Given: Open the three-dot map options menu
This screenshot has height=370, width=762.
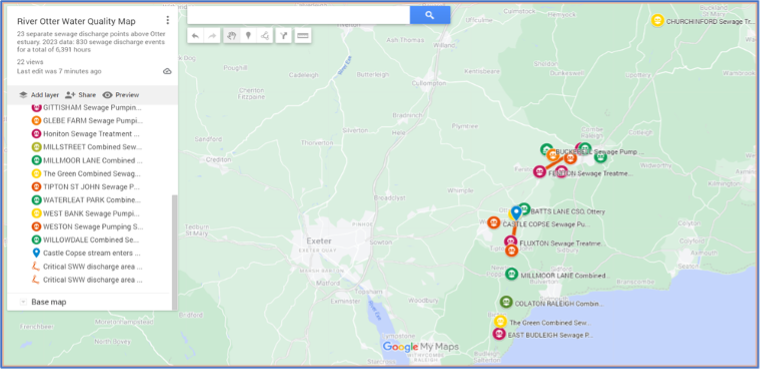Looking at the screenshot, I should 168,20.
